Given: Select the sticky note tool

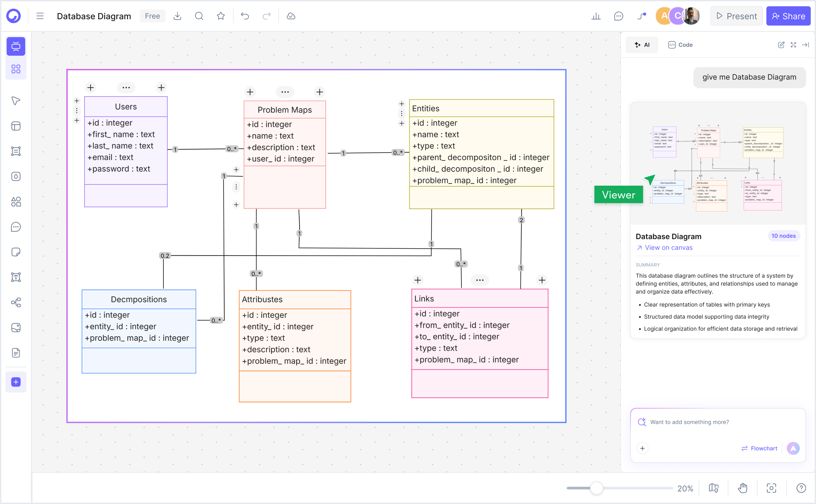Looking at the screenshot, I should (16, 252).
